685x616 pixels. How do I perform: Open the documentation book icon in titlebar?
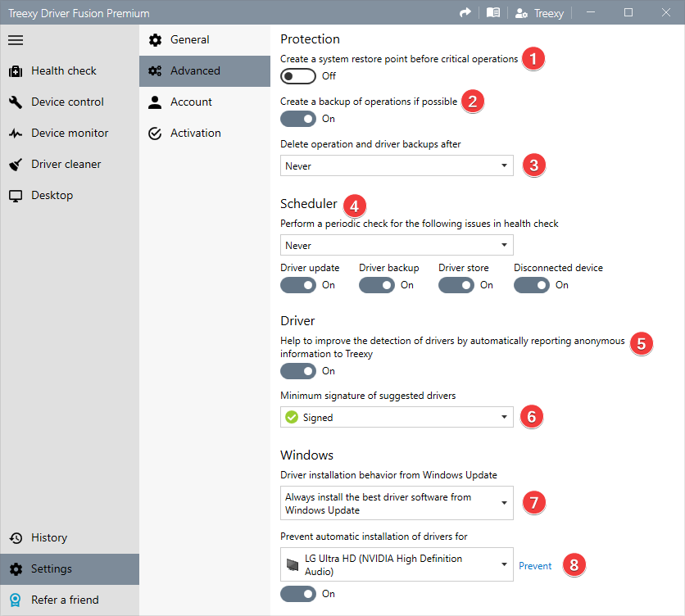point(493,12)
